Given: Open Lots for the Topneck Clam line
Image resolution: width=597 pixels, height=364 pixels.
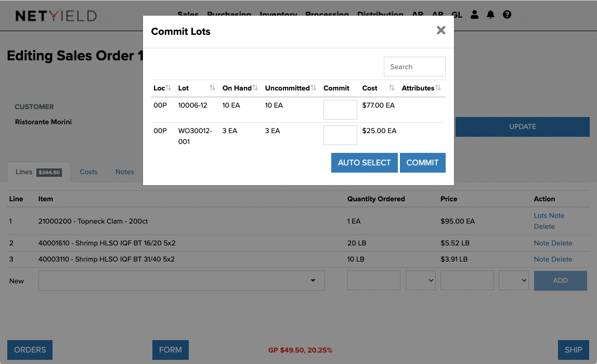Looking at the screenshot, I should click(542, 215).
